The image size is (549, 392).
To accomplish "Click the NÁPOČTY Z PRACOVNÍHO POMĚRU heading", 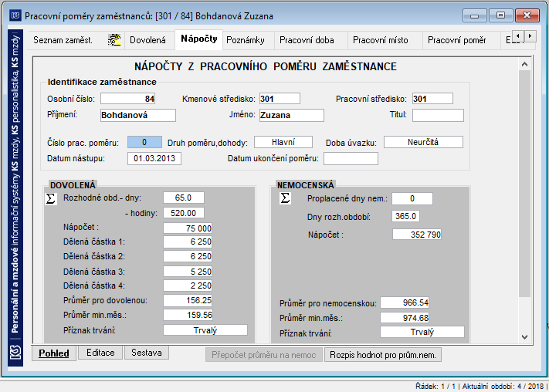I will 266,66.
